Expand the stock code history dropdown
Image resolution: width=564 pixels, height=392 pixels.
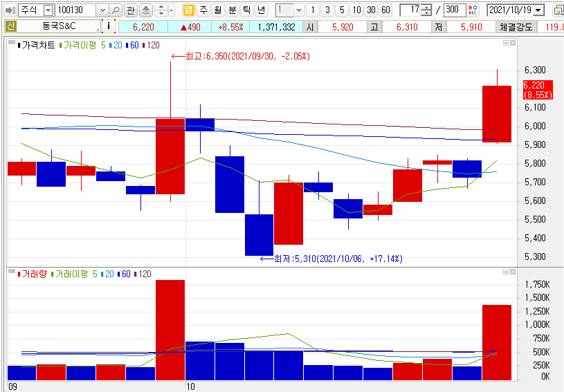pos(102,10)
